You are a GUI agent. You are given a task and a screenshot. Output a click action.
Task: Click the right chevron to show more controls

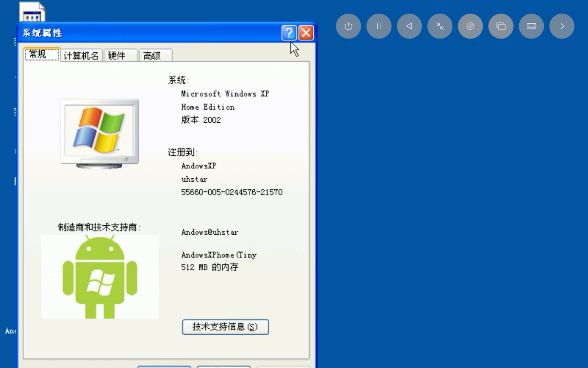pyautogui.click(x=562, y=26)
